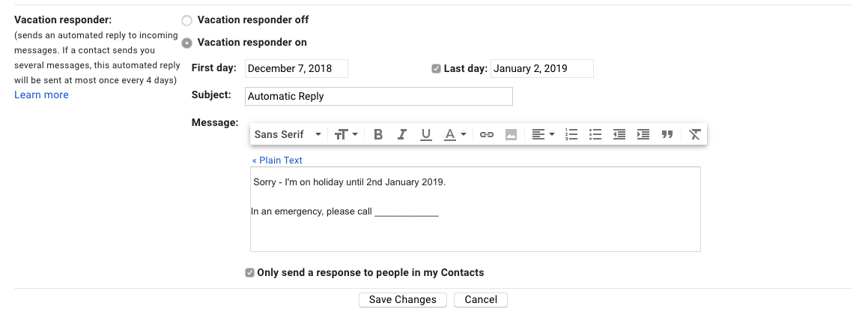Open the text color picker

[x=455, y=134]
